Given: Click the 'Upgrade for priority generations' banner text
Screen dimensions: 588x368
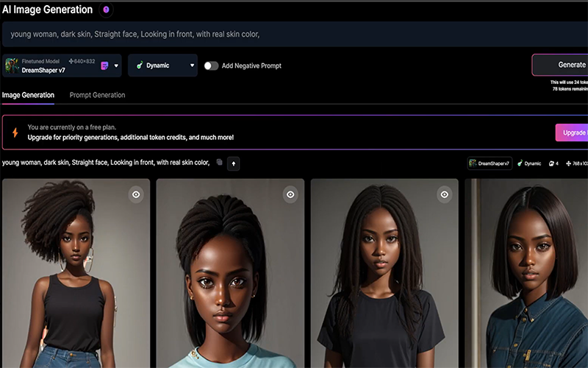Looking at the screenshot, I should [x=131, y=138].
